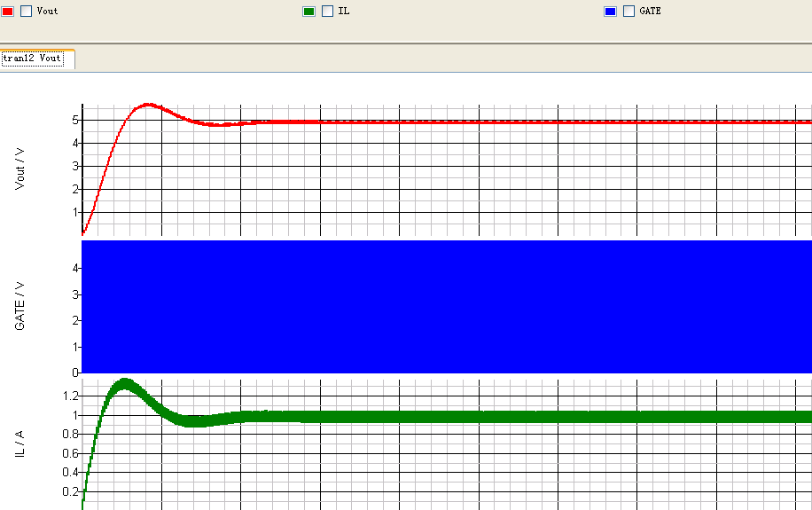812x510 pixels.
Task: Select the GATE legend text label
Action: coord(650,12)
